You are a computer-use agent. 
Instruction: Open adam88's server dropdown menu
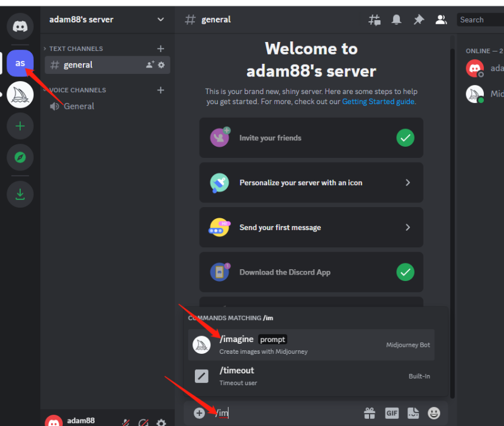[x=160, y=20]
